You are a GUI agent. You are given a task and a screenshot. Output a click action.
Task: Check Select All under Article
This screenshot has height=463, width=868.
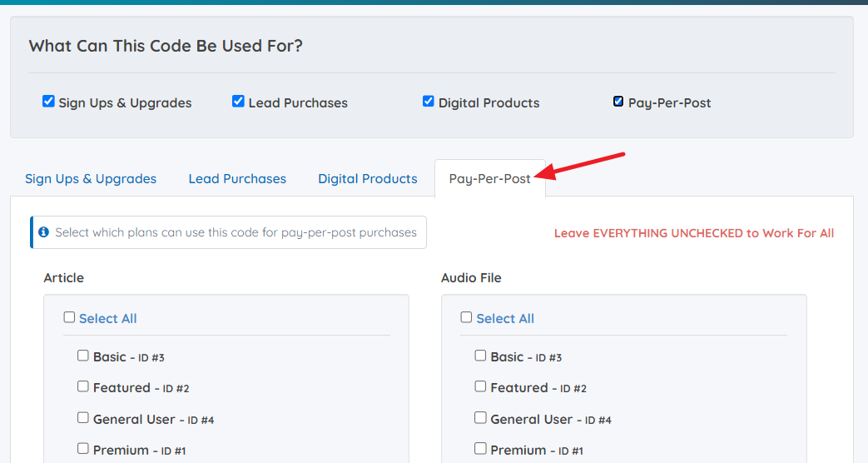[69, 317]
